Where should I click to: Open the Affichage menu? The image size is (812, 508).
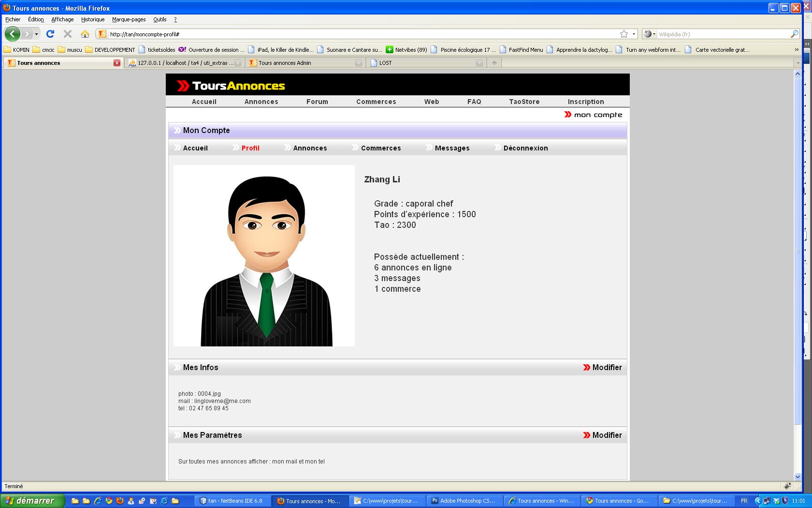[x=62, y=19]
